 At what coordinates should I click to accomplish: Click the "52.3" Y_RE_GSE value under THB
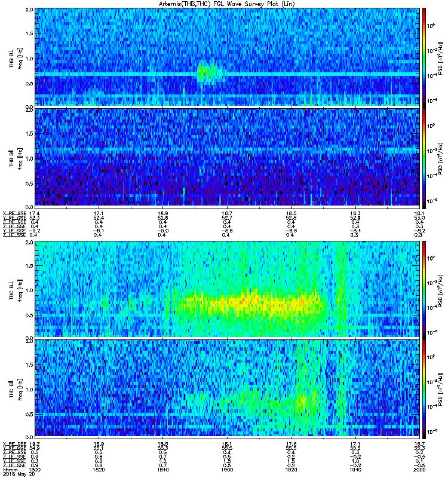35,217
